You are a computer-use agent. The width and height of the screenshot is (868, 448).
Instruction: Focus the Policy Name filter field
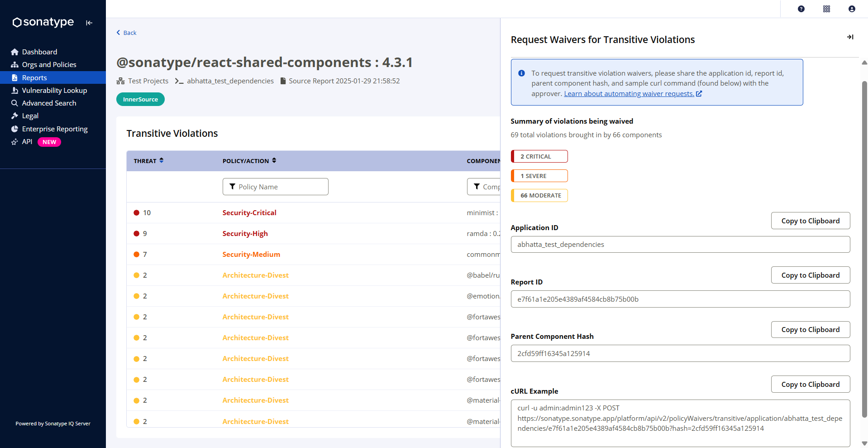(x=275, y=187)
